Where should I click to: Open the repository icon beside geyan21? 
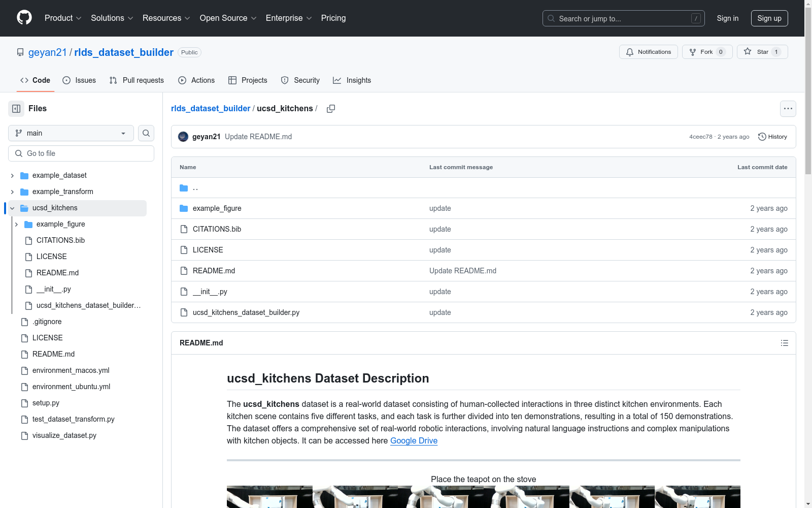[20, 52]
